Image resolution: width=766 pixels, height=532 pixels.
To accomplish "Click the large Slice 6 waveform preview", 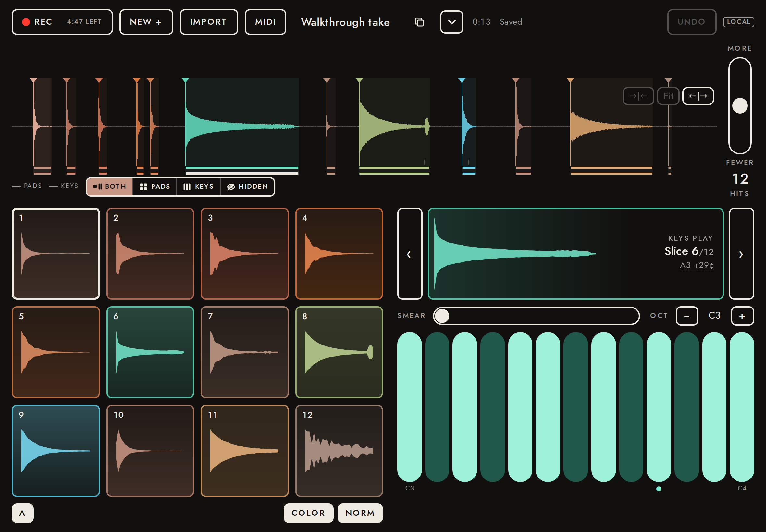I will 575,254.
